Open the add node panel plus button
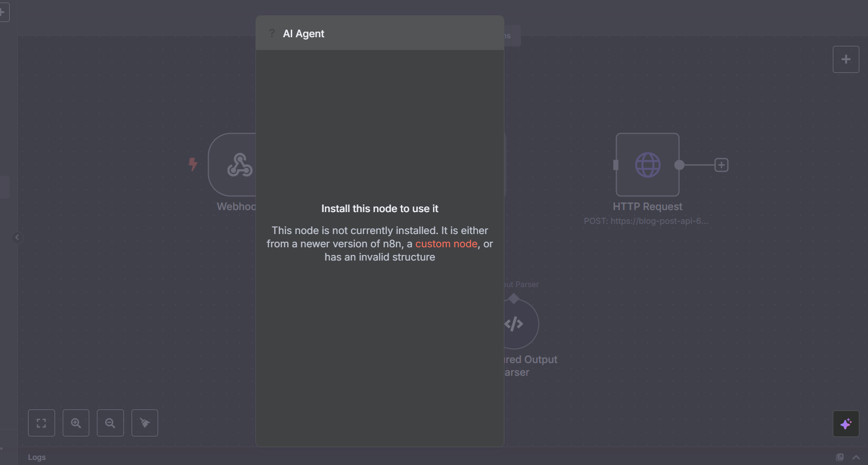The image size is (868, 465). [846, 59]
